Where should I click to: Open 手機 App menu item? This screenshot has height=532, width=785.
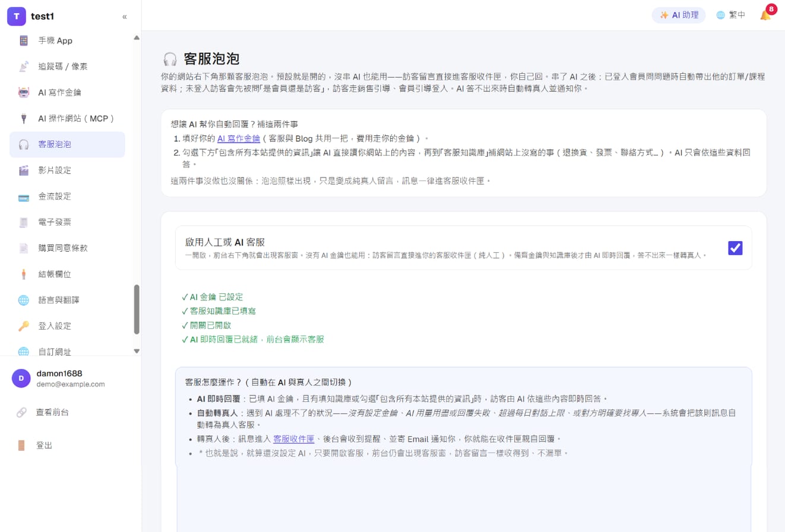(x=67, y=40)
